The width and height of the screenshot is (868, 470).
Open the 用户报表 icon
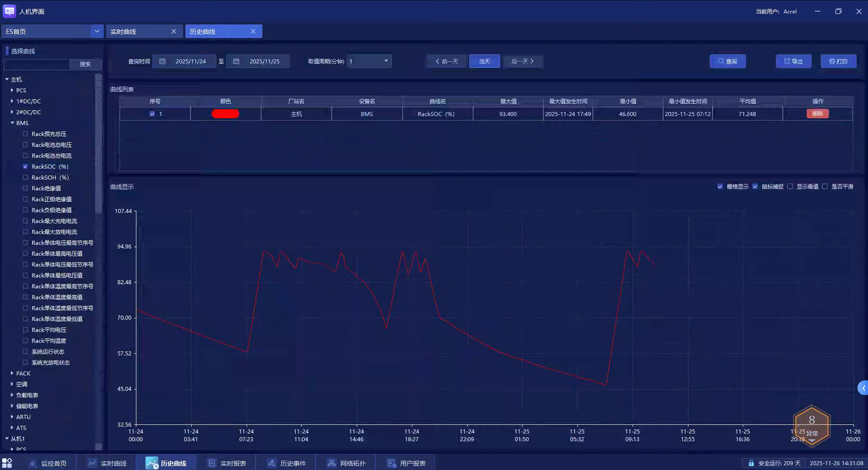click(391, 463)
